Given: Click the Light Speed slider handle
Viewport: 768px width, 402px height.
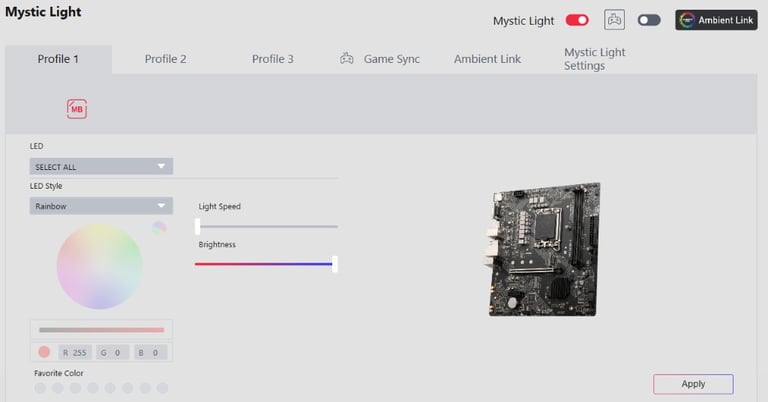Looking at the screenshot, I should [197, 226].
